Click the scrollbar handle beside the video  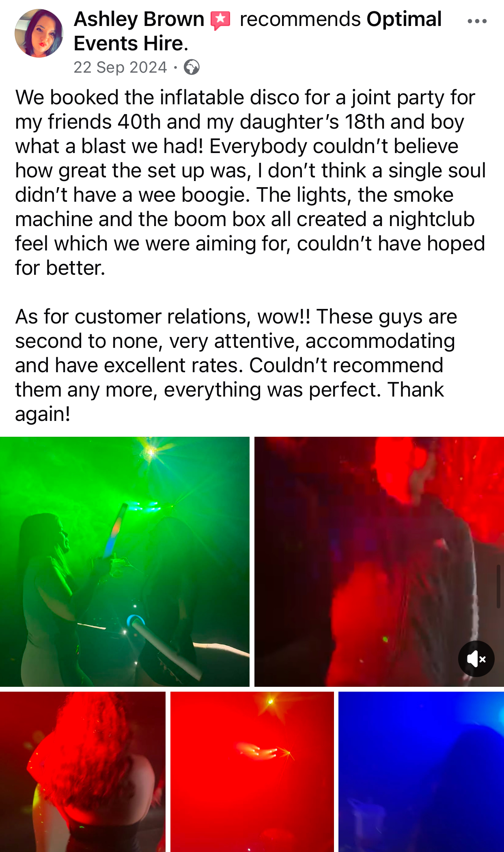point(498,586)
